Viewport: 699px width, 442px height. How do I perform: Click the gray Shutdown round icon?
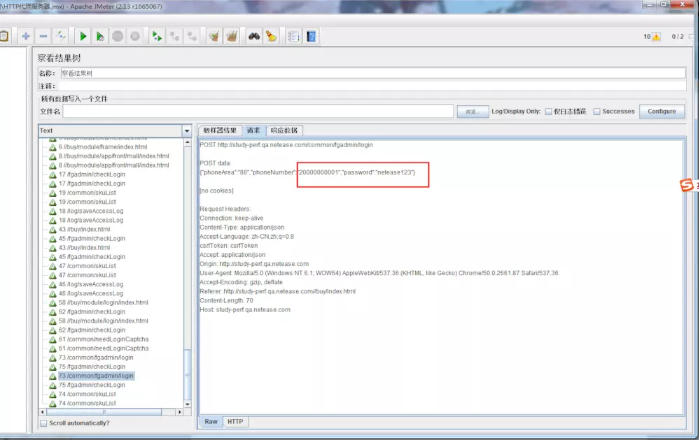click(135, 36)
